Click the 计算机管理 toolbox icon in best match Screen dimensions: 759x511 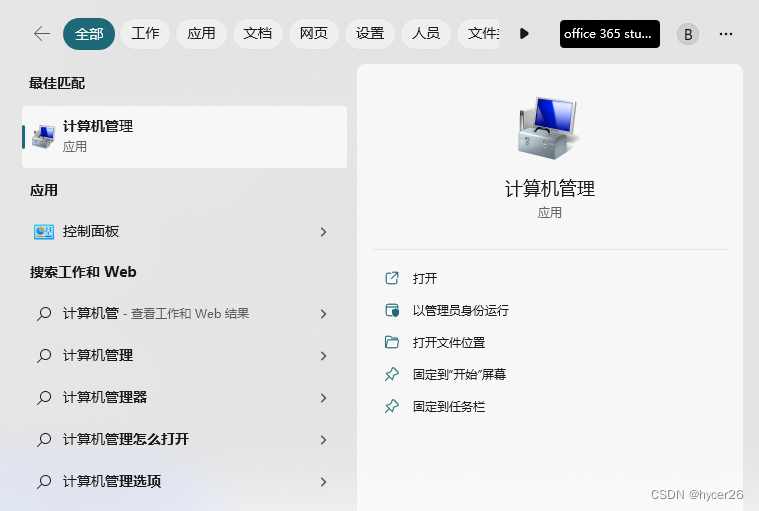[44, 137]
